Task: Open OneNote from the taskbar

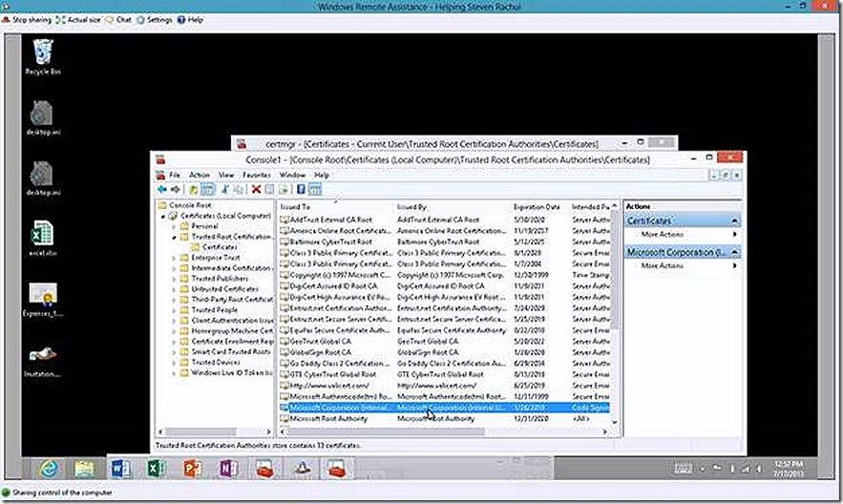Action: pos(228,469)
